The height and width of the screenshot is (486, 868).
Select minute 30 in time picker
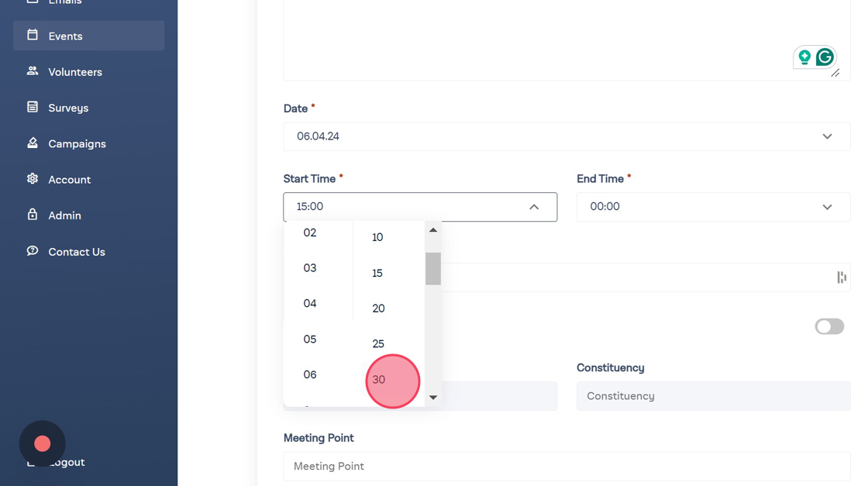coord(379,380)
